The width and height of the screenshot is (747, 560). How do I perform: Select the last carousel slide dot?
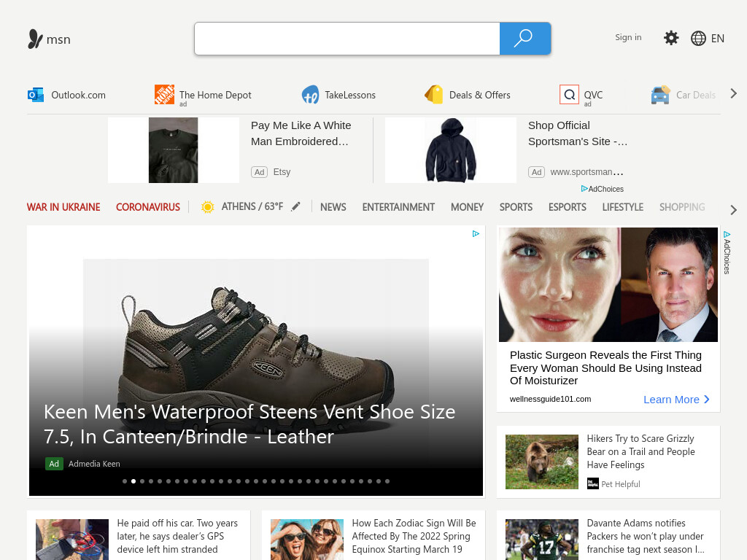click(387, 481)
